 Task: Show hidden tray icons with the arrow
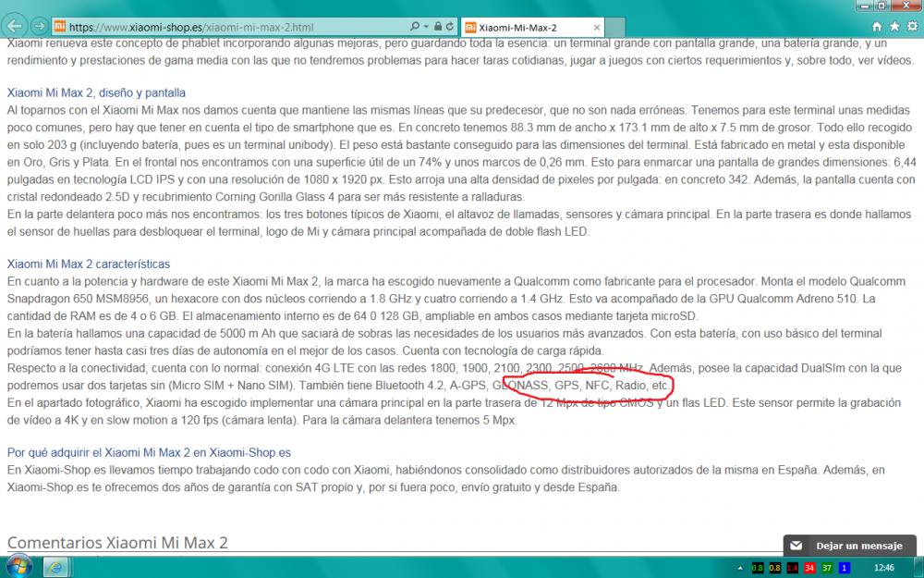740,568
